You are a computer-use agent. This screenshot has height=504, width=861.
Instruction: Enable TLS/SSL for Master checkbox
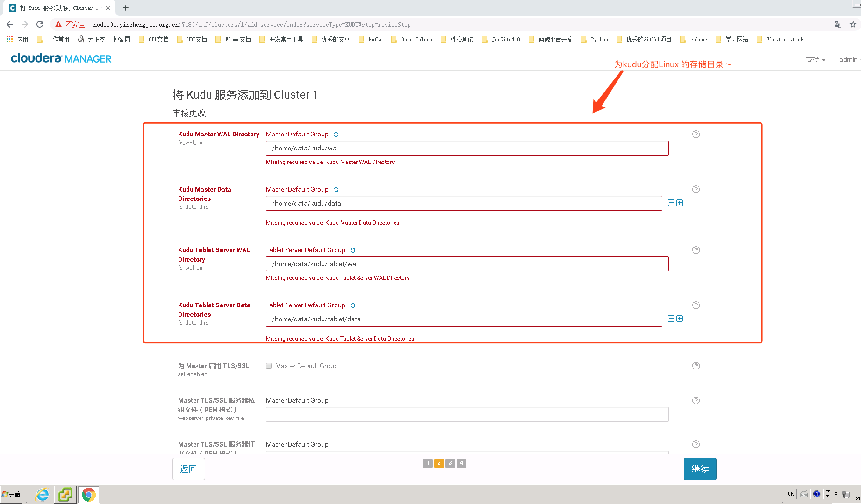[269, 366]
